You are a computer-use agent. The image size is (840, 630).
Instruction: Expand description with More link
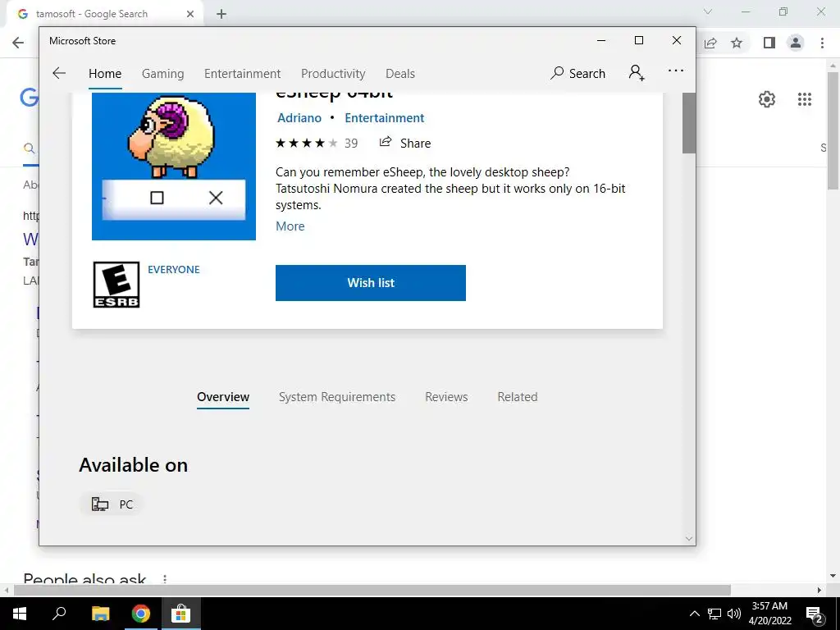coord(290,226)
